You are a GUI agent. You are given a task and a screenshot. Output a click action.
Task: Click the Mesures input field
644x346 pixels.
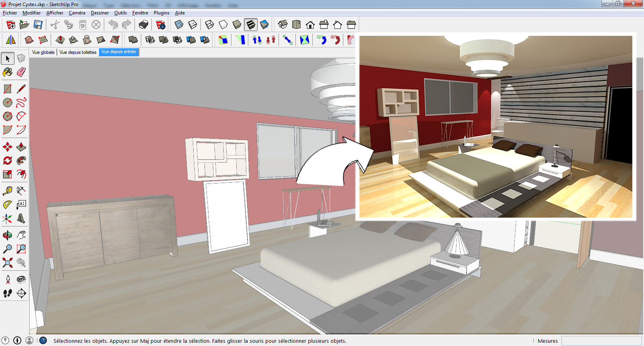coord(601,341)
